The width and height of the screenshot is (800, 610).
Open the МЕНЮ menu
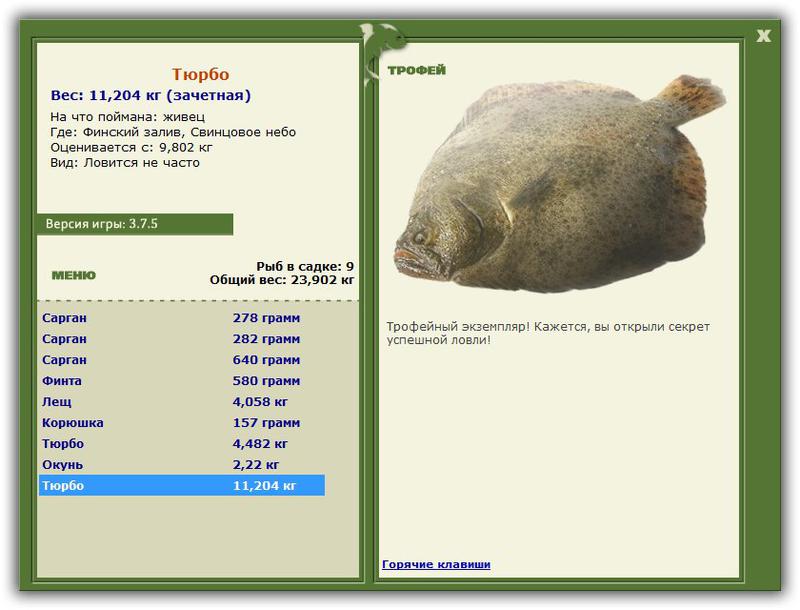click(73, 275)
